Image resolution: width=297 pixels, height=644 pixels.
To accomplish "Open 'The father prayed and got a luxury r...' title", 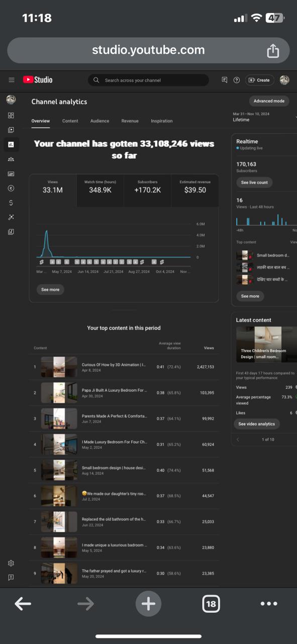I will 115,571.
